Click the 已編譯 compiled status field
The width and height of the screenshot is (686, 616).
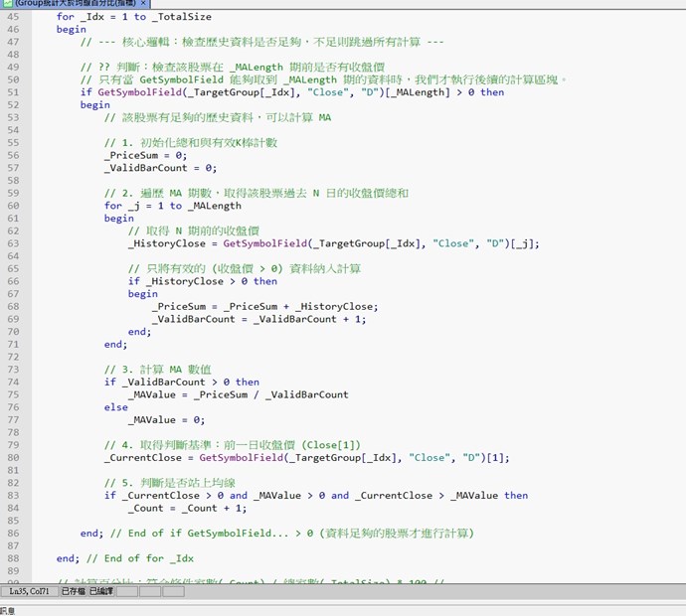coord(102,591)
